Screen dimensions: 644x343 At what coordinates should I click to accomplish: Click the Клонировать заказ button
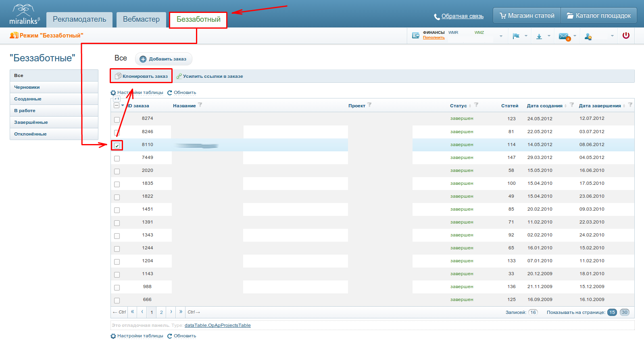[141, 76]
